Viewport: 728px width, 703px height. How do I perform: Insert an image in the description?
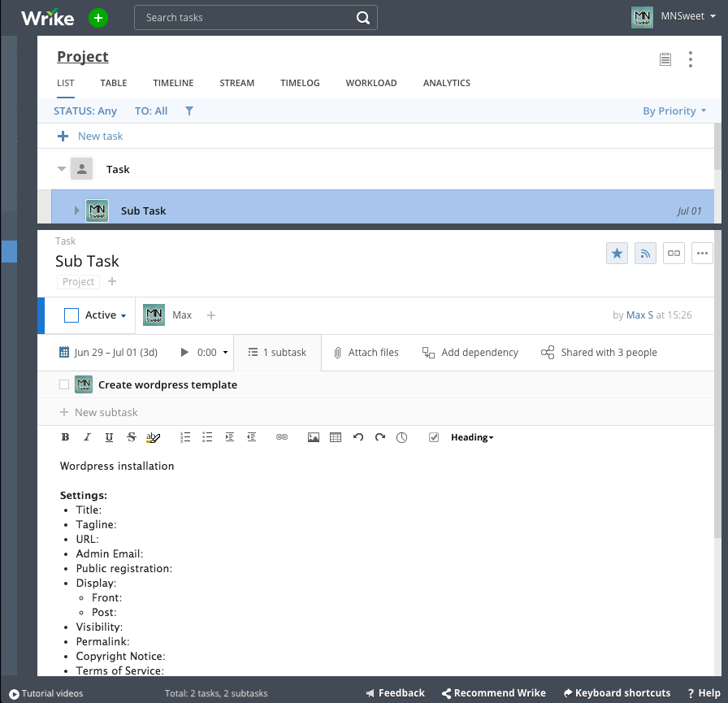[x=314, y=437]
